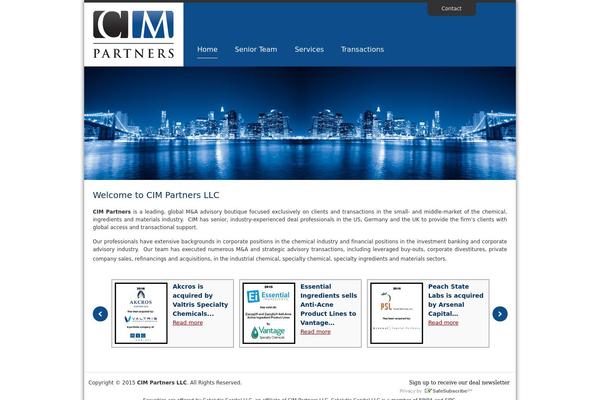Screen dimensions: 600x400
Task: Click 'Sign up to receive our deal newsletter'
Action: coord(459,382)
